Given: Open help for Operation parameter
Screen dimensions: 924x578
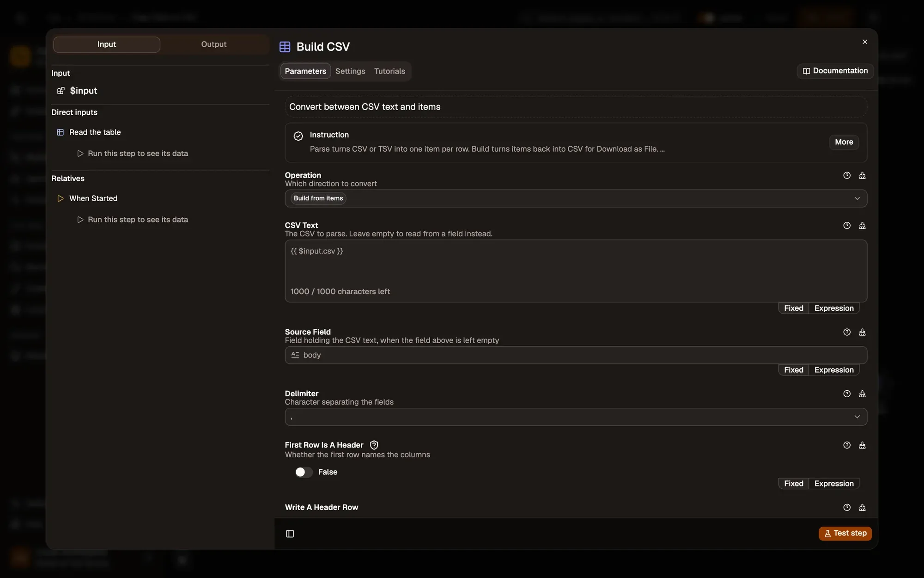Looking at the screenshot, I should click(847, 175).
